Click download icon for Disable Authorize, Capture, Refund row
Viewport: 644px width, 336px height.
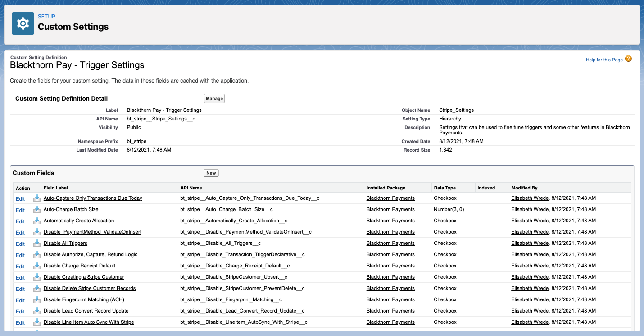pos(36,254)
